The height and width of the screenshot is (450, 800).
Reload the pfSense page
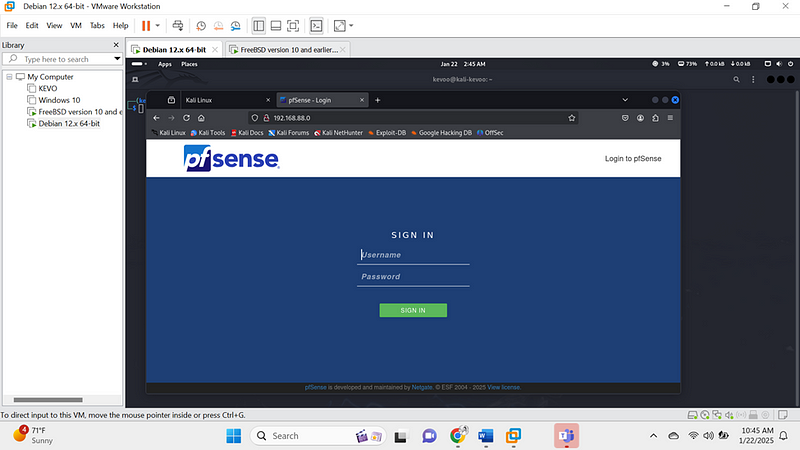tap(186, 118)
